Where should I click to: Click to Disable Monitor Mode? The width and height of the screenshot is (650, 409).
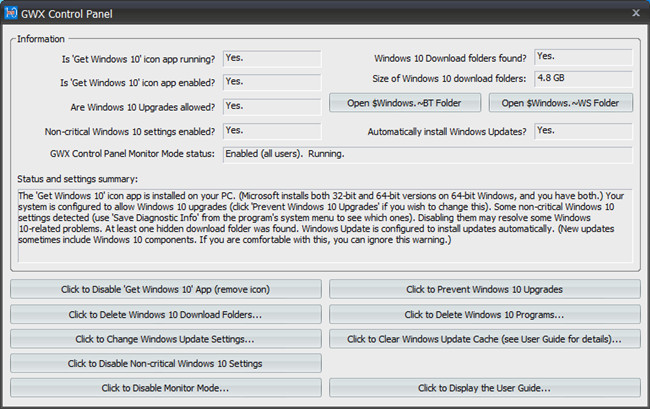[x=166, y=388]
